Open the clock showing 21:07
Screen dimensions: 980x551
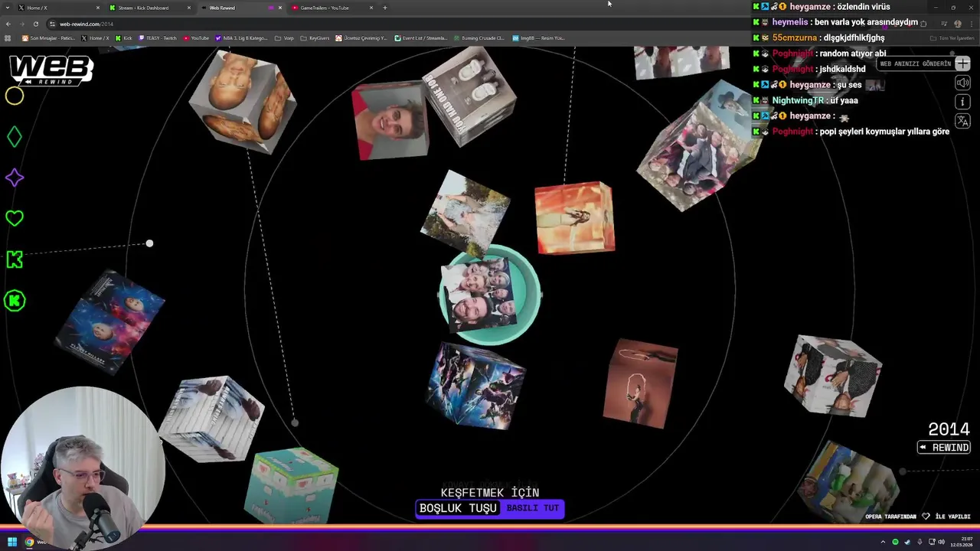962,542
